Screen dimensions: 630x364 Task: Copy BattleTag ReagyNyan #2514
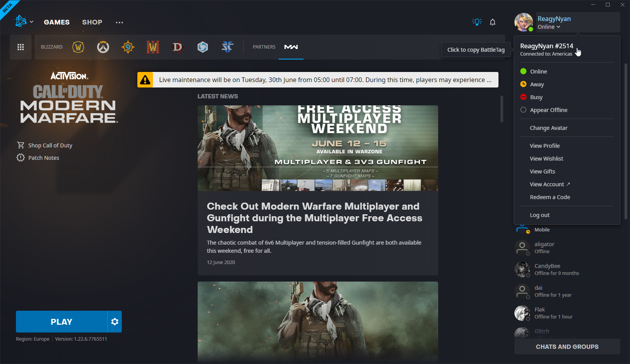(546, 46)
